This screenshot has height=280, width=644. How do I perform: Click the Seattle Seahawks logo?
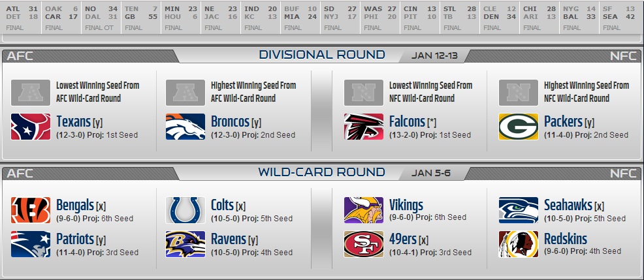(x=519, y=210)
